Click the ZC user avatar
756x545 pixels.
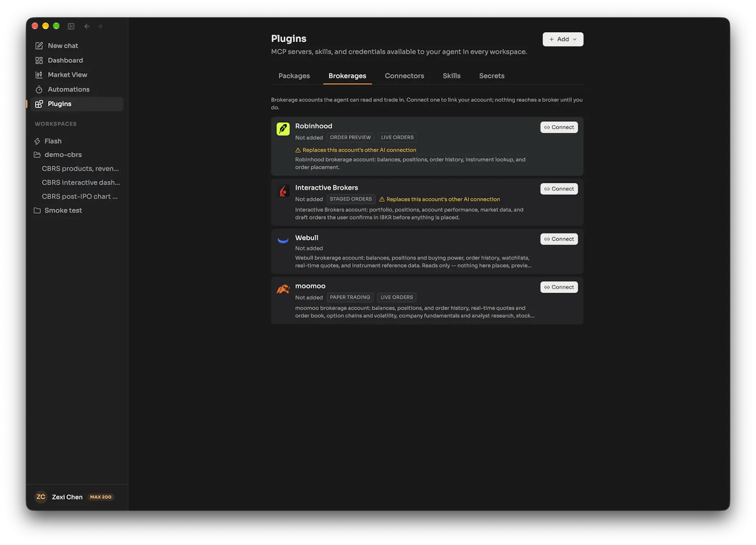click(41, 497)
